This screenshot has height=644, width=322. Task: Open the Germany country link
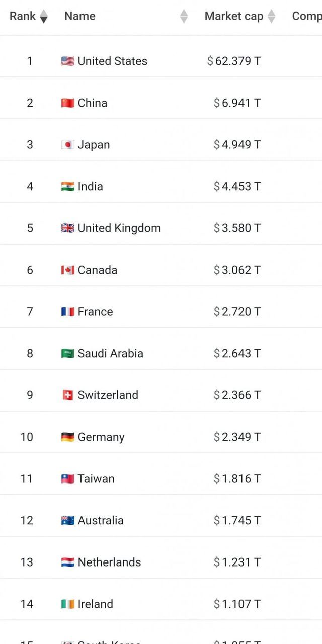point(101,437)
